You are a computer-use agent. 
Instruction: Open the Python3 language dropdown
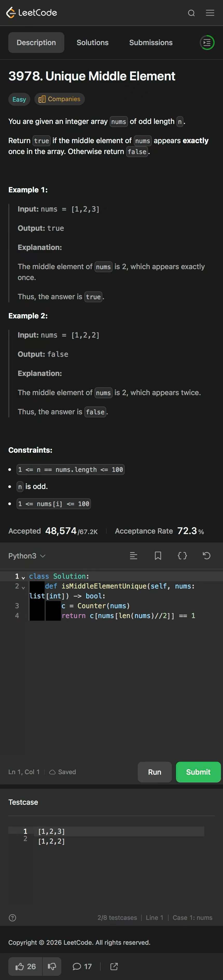pyautogui.click(x=27, y=556)
